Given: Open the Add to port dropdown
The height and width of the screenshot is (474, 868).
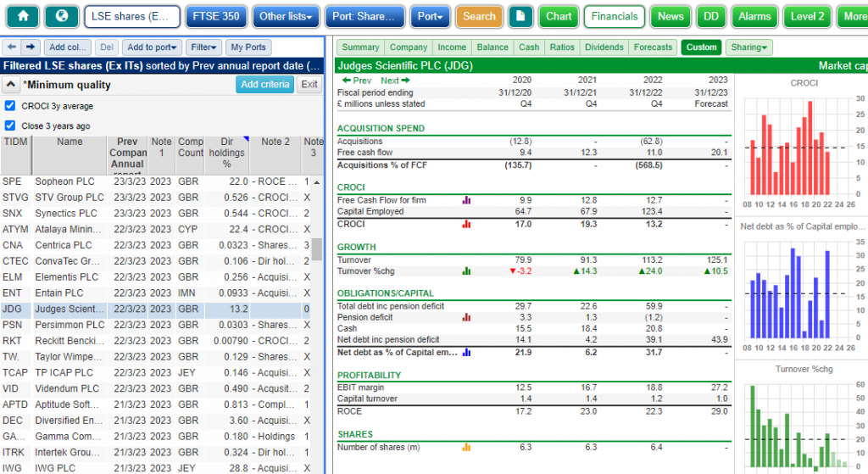Looking at the screenshot, I should pos(152,47).
